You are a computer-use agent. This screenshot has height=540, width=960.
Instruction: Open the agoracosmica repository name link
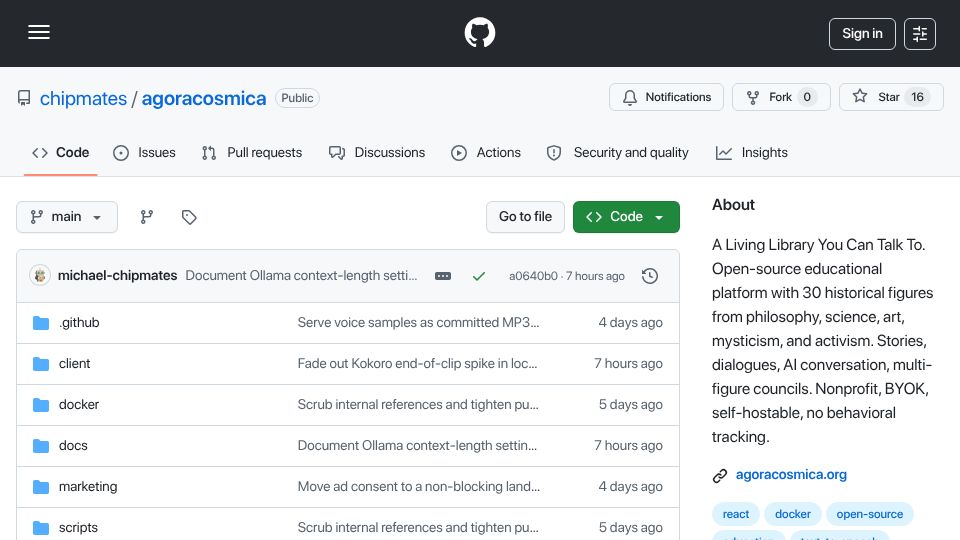point(204,99)
